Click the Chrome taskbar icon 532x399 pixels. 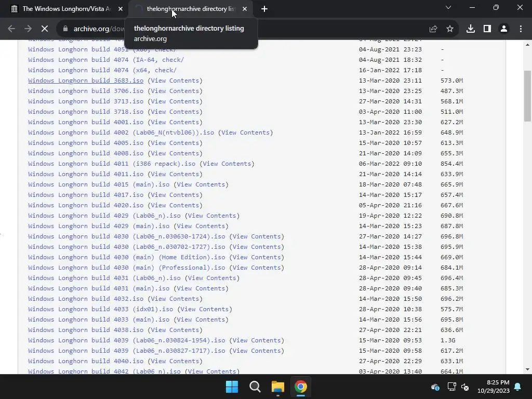click(x=301, y=387)
